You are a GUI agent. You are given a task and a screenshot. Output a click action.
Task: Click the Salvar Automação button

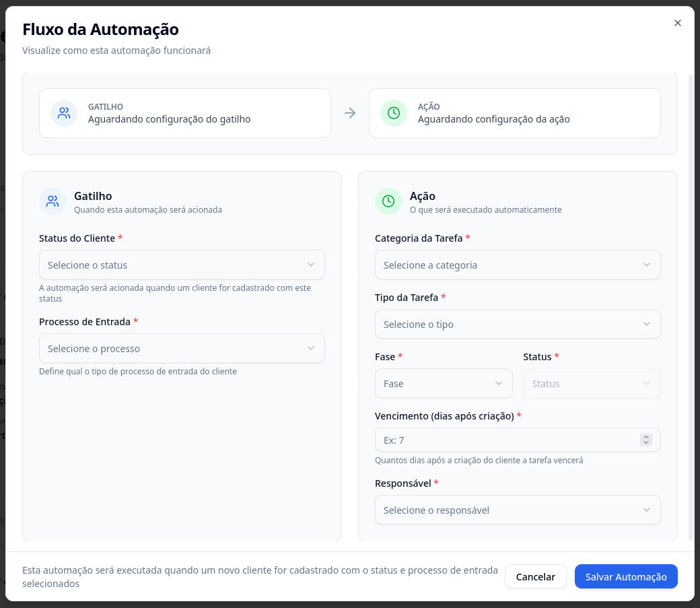(x=625, y=577)
